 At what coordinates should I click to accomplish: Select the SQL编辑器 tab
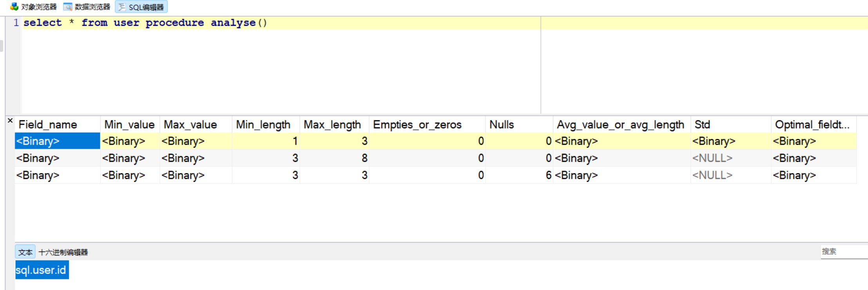tap(141, 7)
